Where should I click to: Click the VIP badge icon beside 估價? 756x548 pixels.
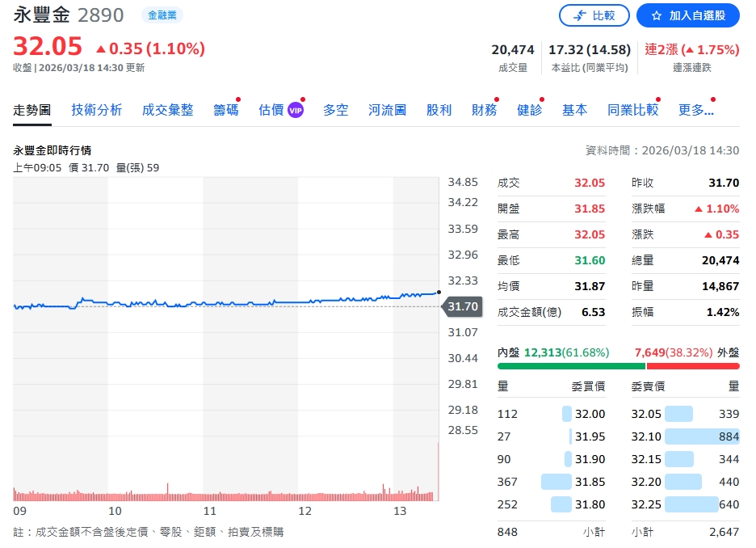pyautogui.click(x=296, y=110)
